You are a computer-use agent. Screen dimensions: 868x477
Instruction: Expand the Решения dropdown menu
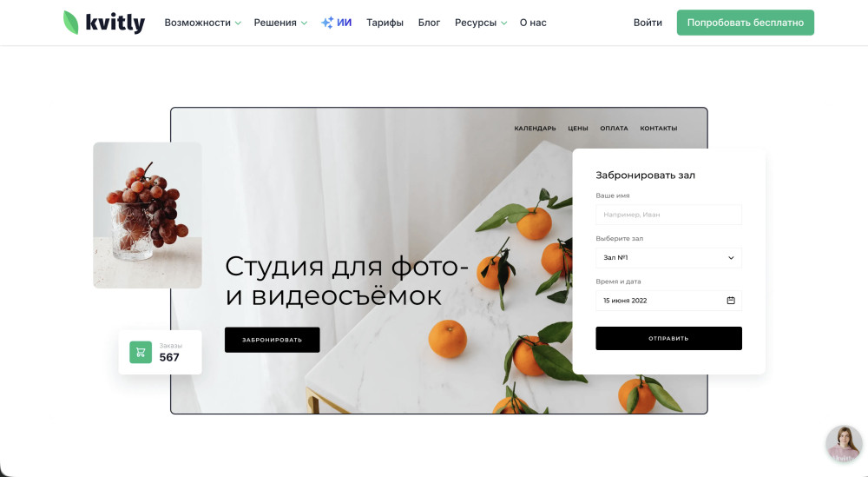pos(280,23)
